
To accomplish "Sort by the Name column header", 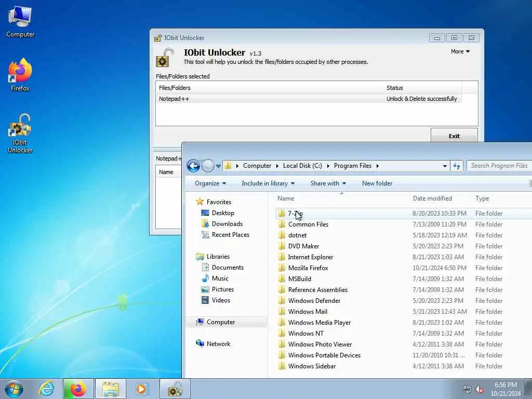I will click(x=342, y=198).
